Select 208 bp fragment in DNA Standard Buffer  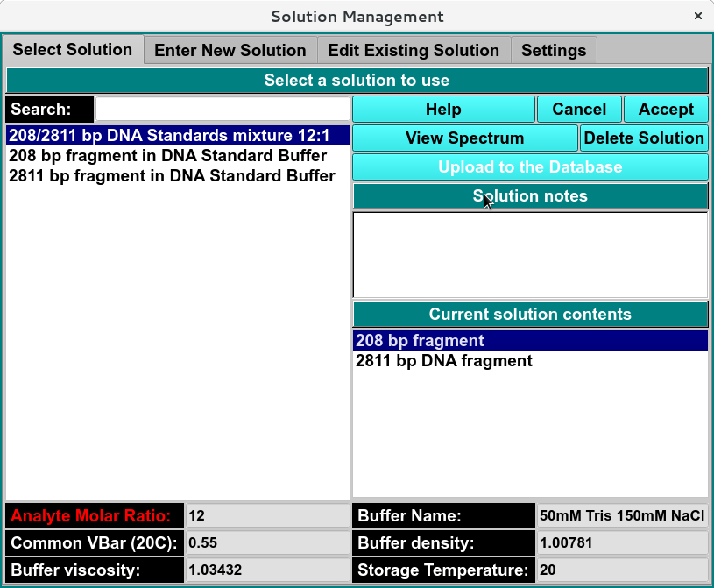pyautogui.click(x=168, y=156)
